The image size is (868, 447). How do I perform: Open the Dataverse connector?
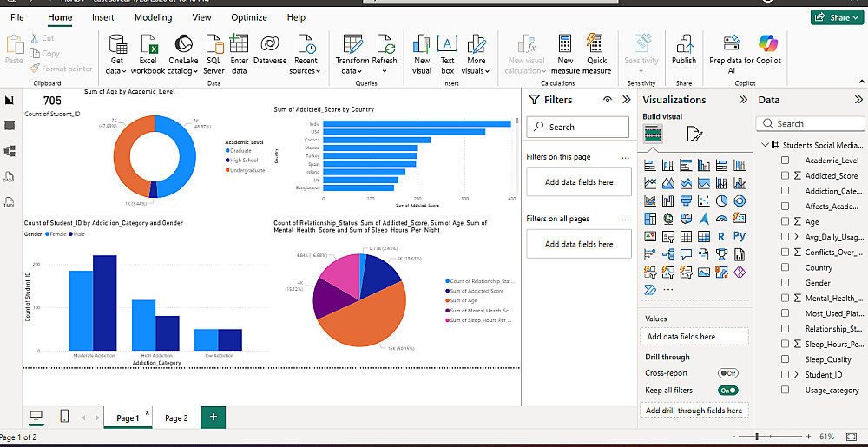(269, 49)
